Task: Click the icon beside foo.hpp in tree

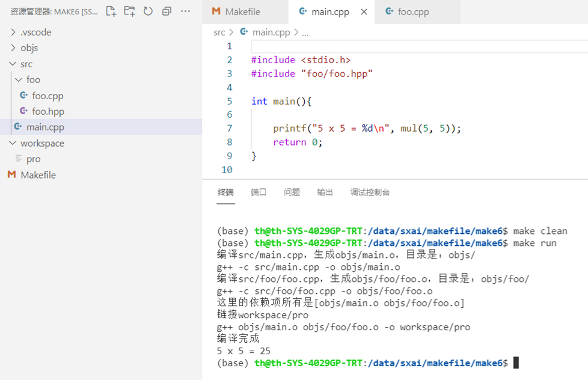Action: tap(23, 111)
